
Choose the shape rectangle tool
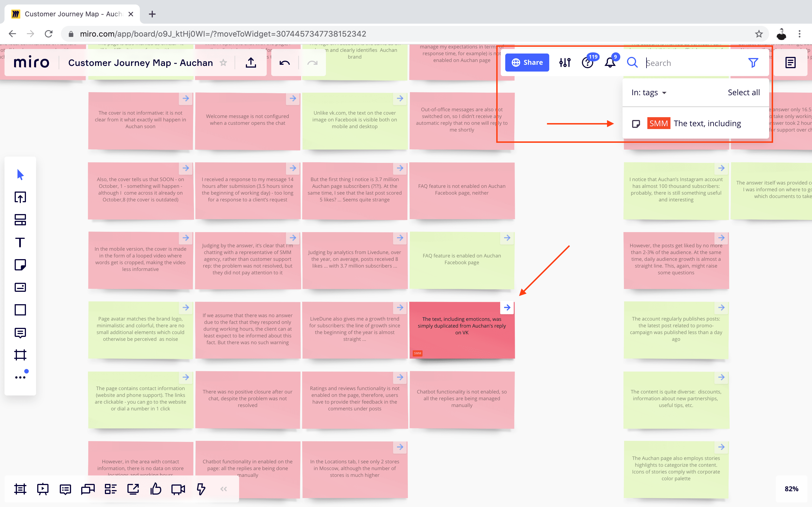pos(20,310)
